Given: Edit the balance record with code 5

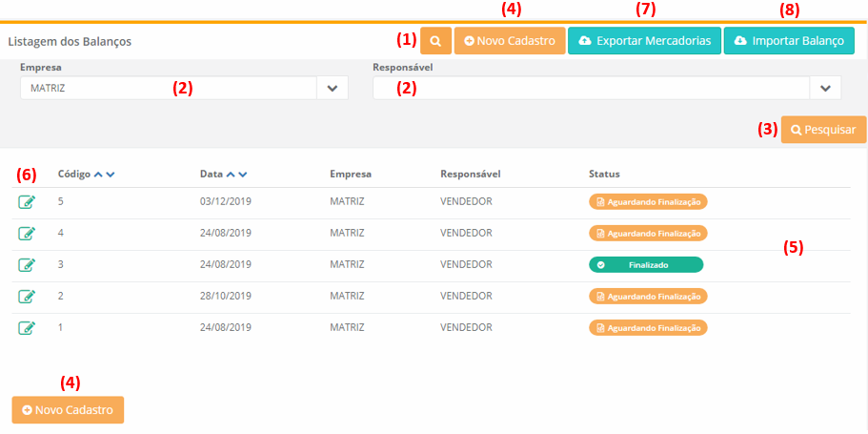Looking at the screenshot, I should (27, 202).
